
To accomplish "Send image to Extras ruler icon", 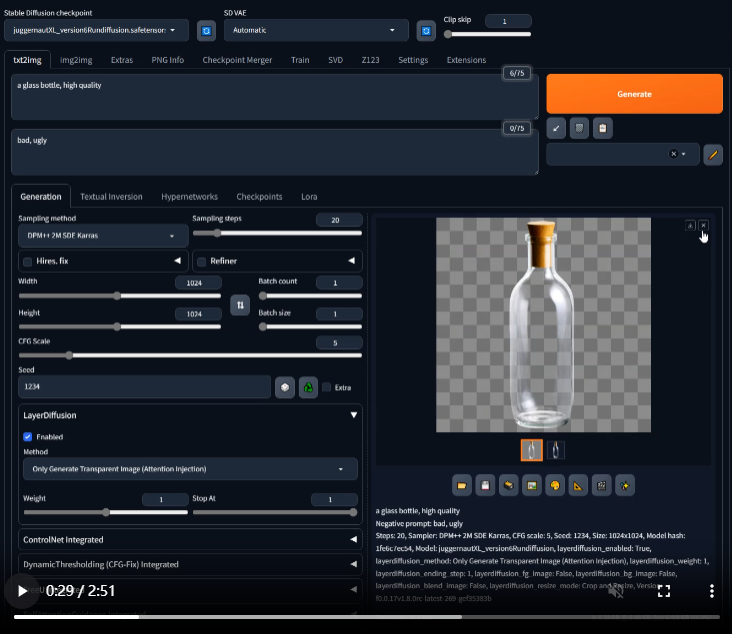I will pyautogui.click(x=578, y=486).
